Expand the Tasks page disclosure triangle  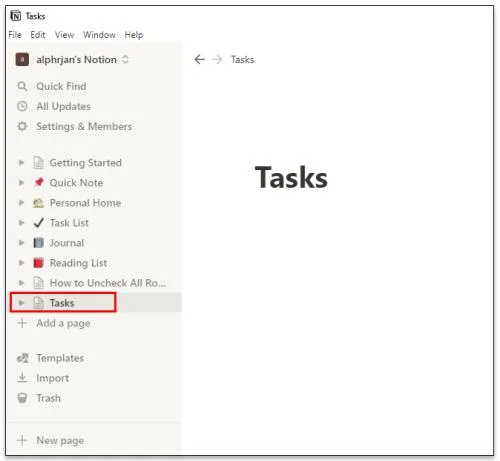click(x=21, y=303)
